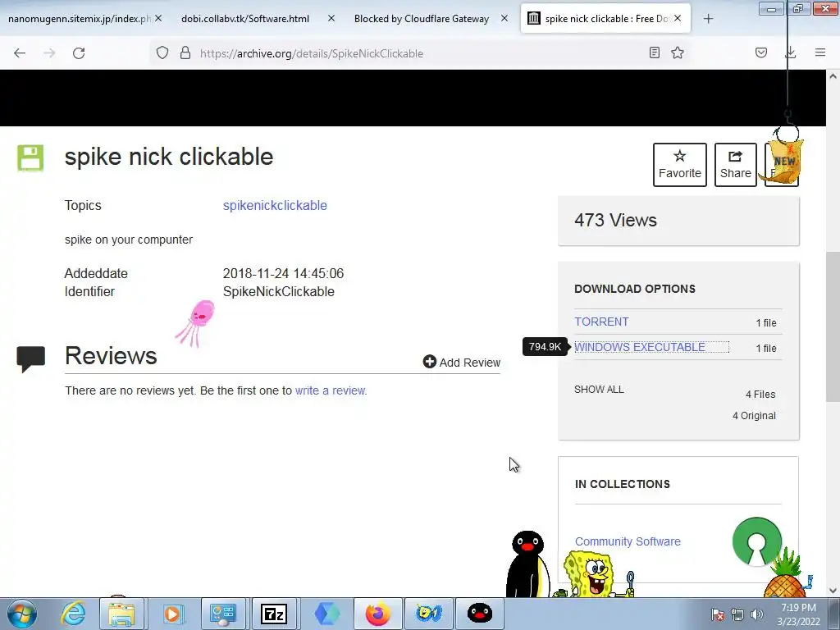Click the Share button
840x630 pixels.
736,164
